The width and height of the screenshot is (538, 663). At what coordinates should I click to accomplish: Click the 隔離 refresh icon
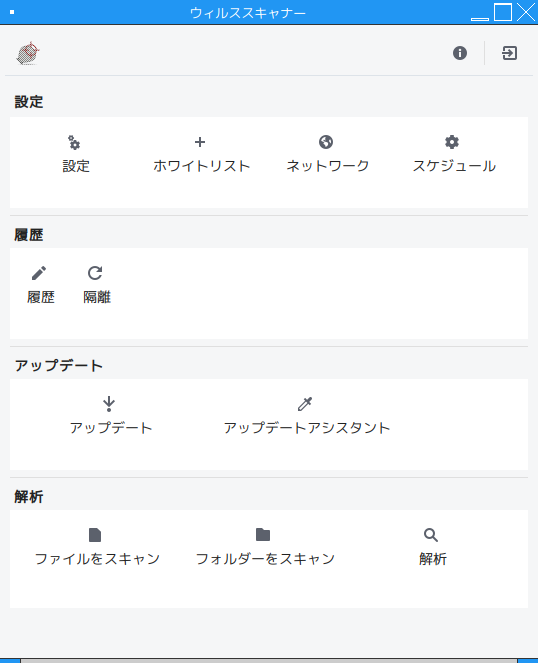pyautogui.click(x=95, y=273)
